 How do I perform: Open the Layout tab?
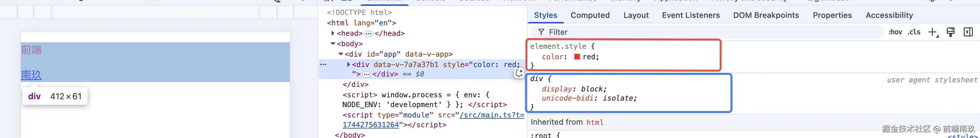coord(636,15)
